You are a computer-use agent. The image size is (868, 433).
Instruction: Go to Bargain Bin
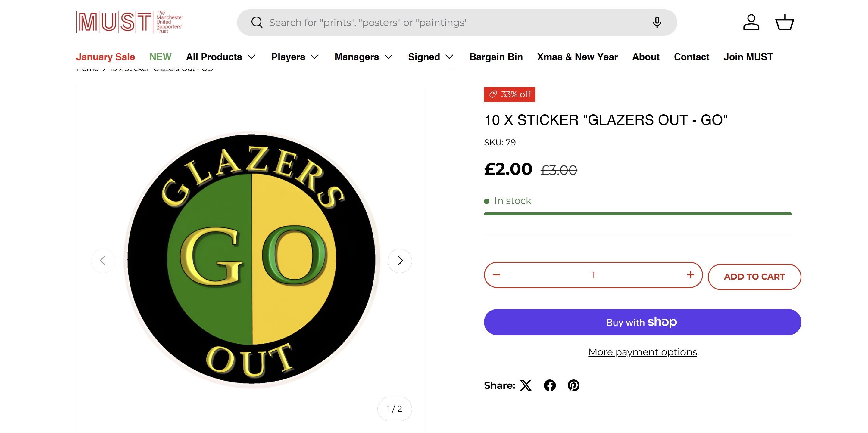[x=496, y=57]
